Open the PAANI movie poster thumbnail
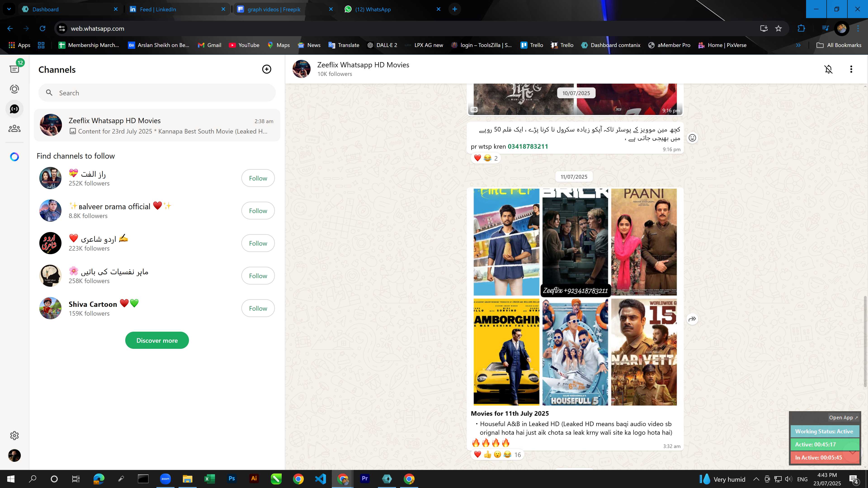This screenshot has height=488, width=868. 644,242
